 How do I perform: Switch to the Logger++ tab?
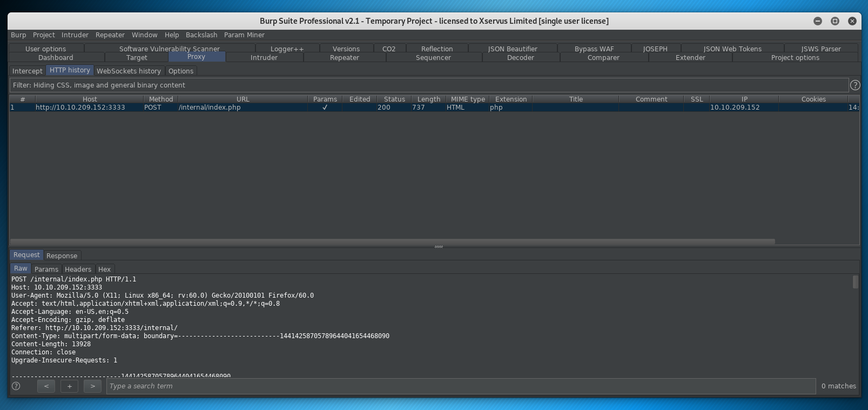(287, 49)
